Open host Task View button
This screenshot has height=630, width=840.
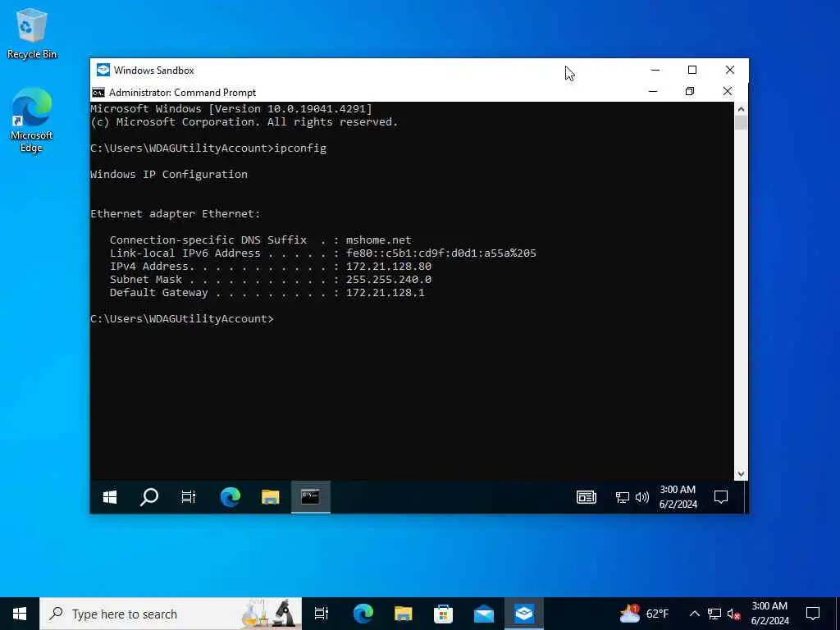[322, 614]
